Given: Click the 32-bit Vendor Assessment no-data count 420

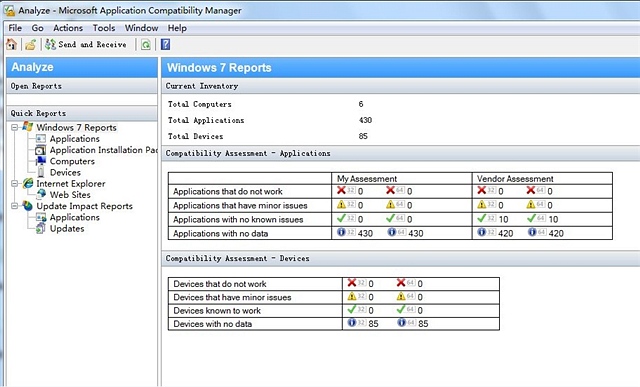Looking at the screenshot, I should click(505, 233).
